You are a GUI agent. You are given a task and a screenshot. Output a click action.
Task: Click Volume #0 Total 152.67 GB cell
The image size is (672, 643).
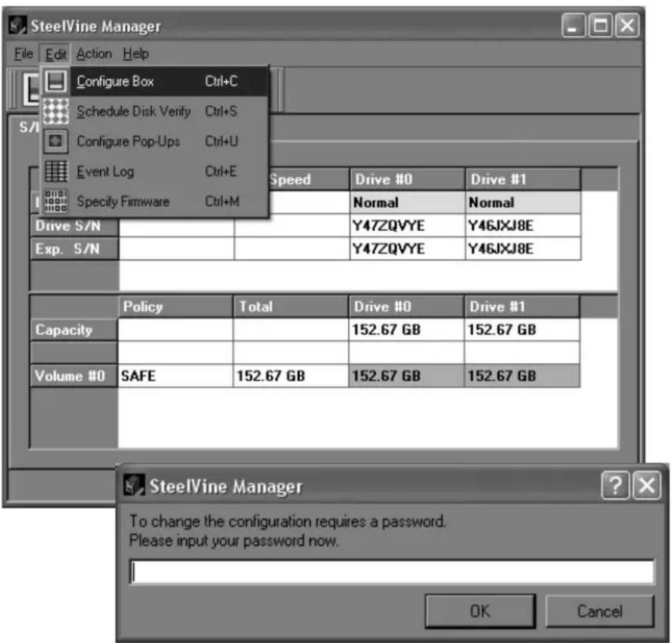point(291,376)
